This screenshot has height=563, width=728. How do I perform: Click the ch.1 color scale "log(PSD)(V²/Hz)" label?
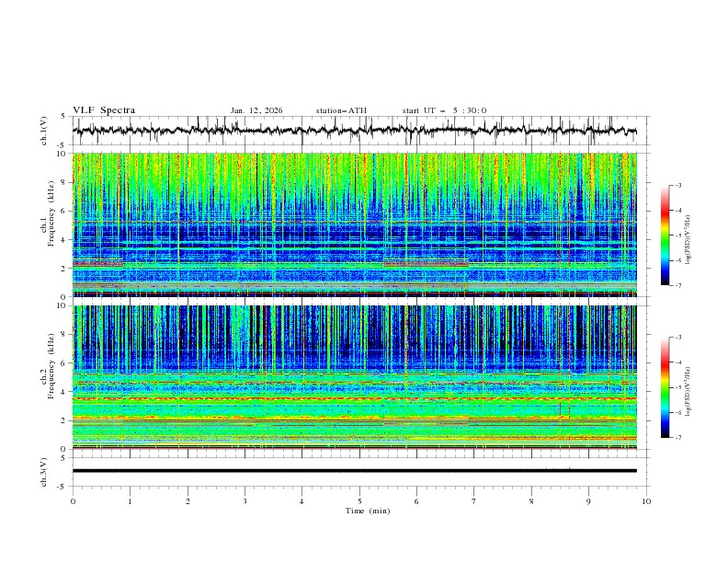[688, 240]
